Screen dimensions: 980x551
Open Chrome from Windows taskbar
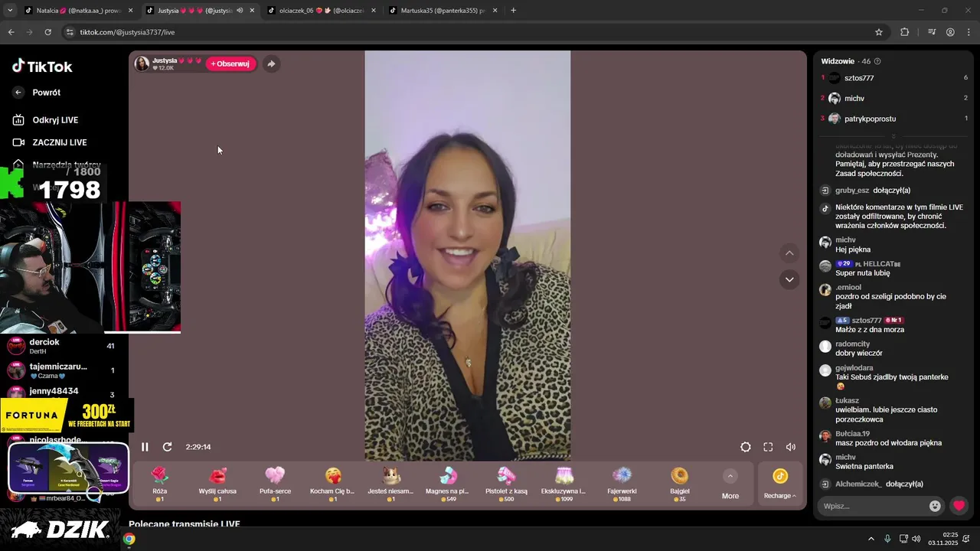[x=129, y=539]
